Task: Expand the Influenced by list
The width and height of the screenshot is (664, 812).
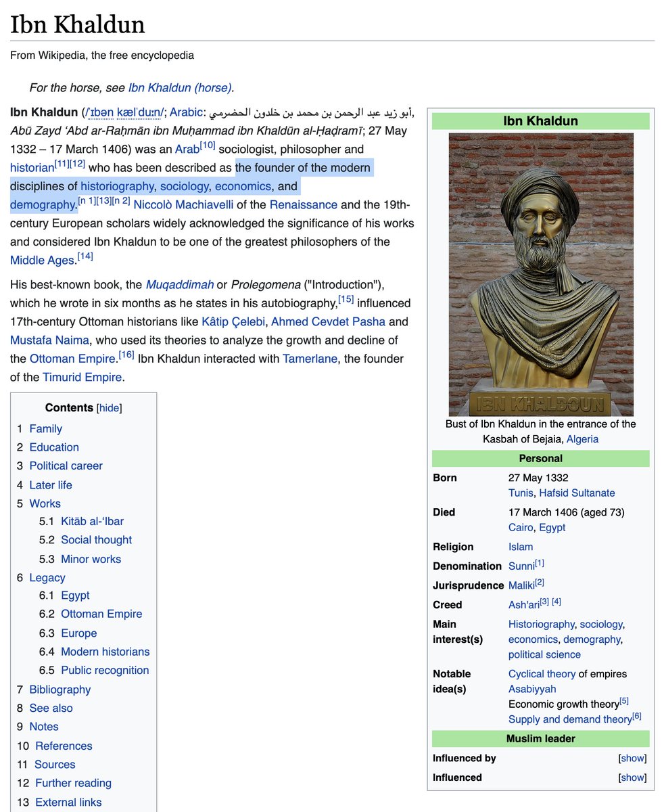Action: click(633, 759)
